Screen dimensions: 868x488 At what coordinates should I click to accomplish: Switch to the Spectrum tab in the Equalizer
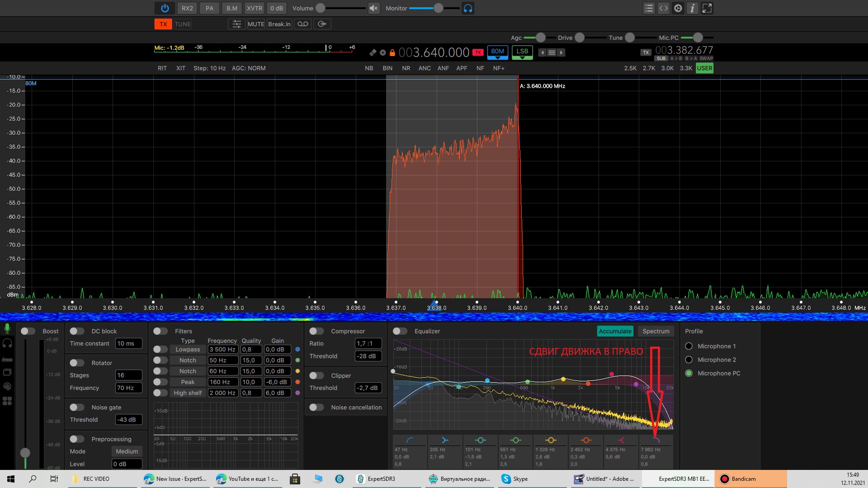point(656,331)
